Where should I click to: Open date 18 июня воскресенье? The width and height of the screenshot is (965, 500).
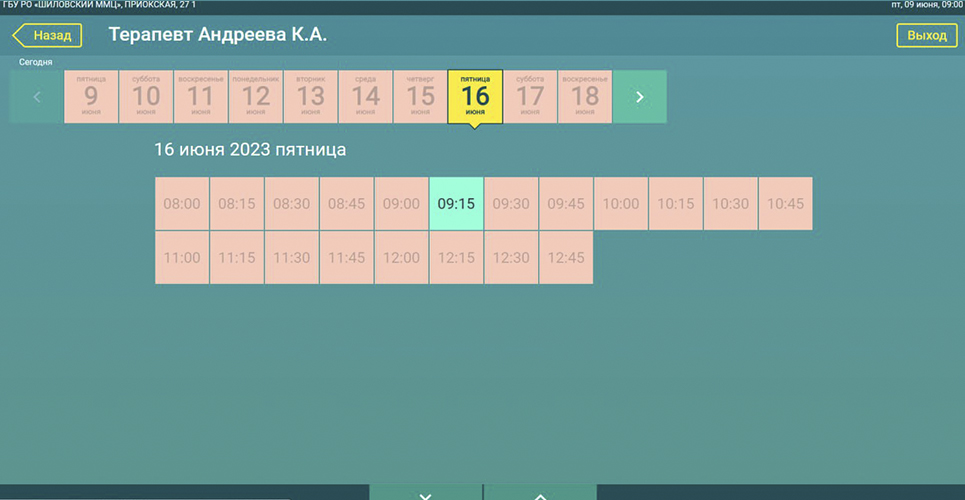(x=585, y=97)
